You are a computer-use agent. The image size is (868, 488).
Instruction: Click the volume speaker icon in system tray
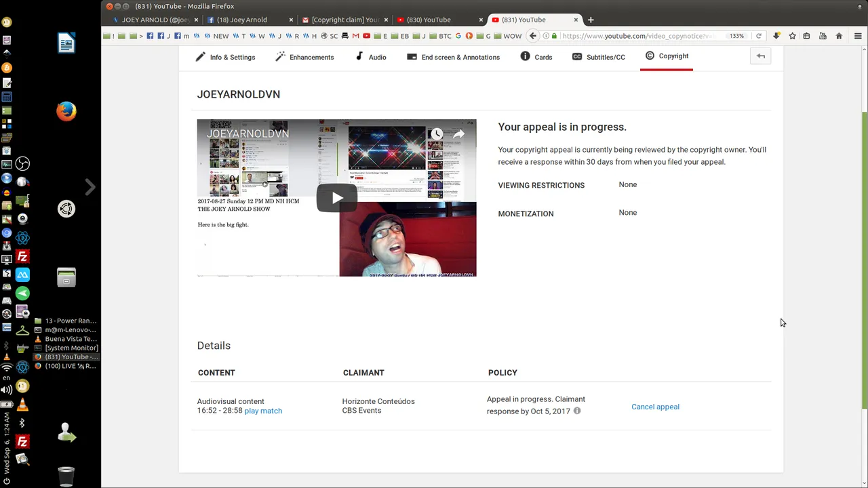(x=7, y=390)
